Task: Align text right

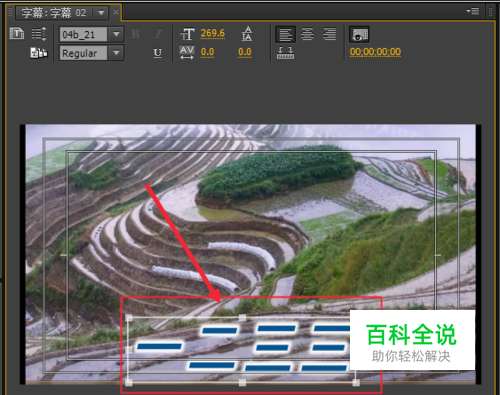Action: coord(329,34)
